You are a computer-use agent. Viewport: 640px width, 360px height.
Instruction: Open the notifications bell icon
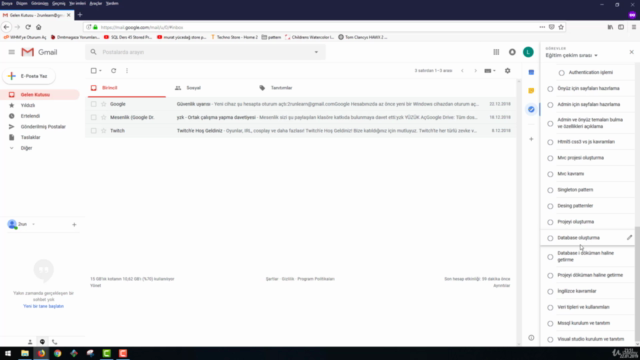point(512,52)
